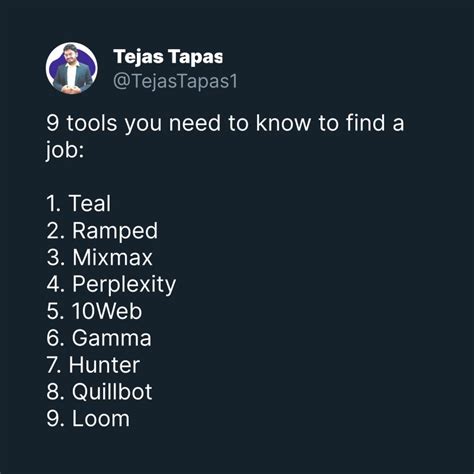Click list item 1. Teal

(78, 203)
